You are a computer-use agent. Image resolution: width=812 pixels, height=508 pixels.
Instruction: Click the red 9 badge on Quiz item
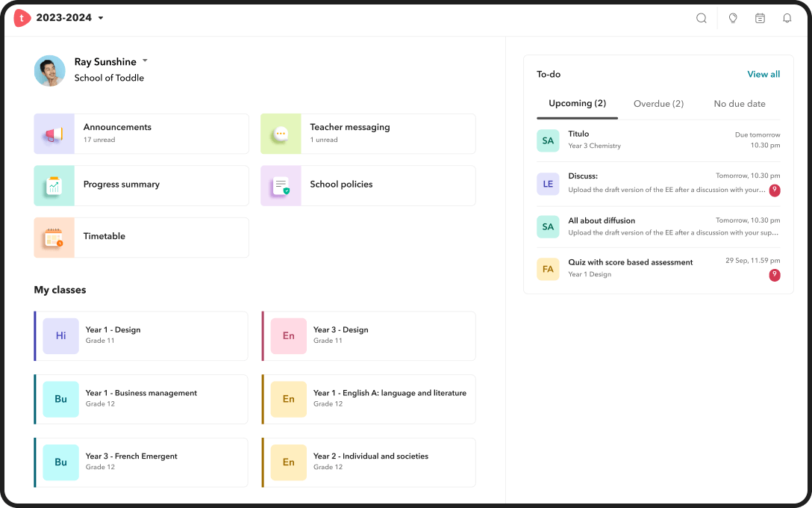(774, 275)
